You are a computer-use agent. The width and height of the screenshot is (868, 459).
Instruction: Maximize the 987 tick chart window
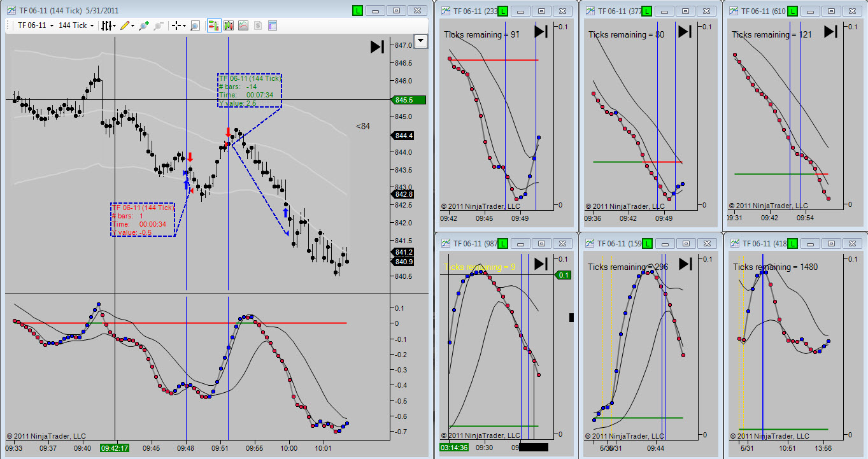tap(542, 243)
